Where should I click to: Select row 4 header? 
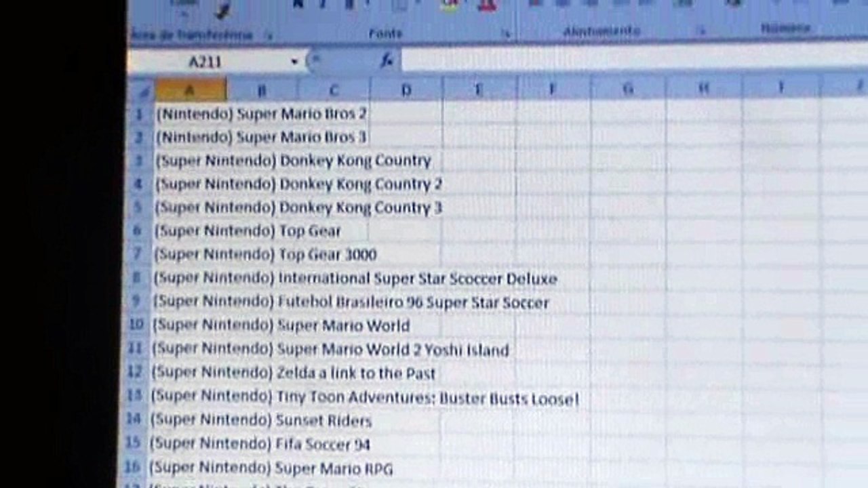coord(139,184)
